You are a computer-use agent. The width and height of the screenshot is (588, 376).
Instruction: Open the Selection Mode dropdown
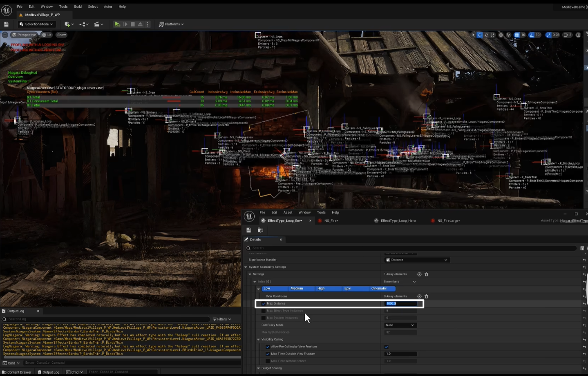[x=36, y=24]
